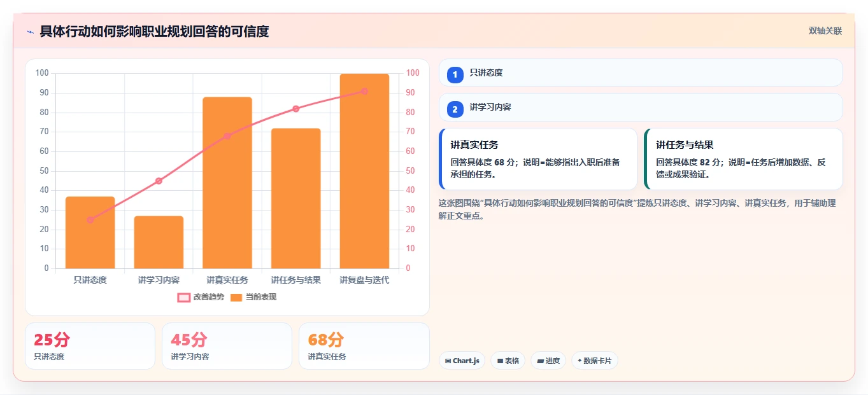Click the trend line point above 只讲态度

tap(90, 219)
